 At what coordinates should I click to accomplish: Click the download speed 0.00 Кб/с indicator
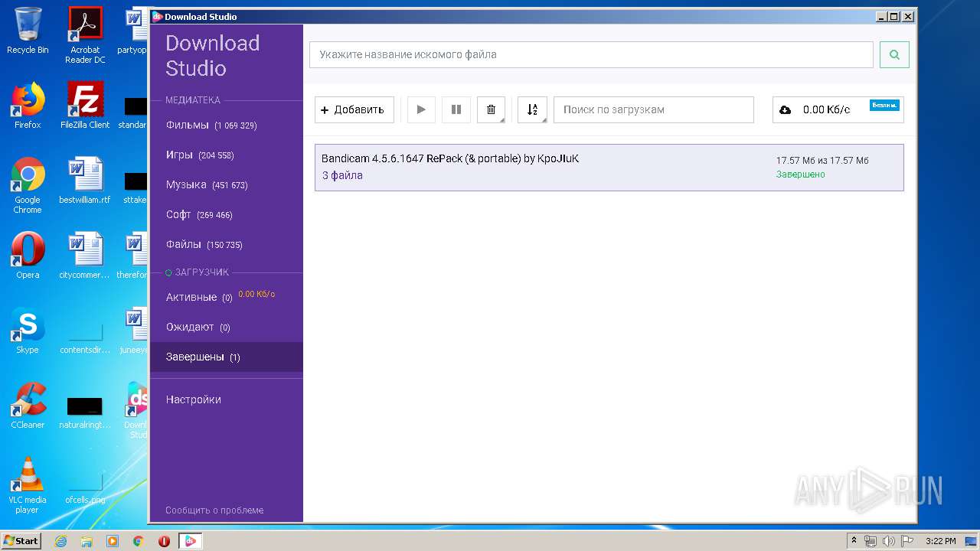(x=826, y=109)
